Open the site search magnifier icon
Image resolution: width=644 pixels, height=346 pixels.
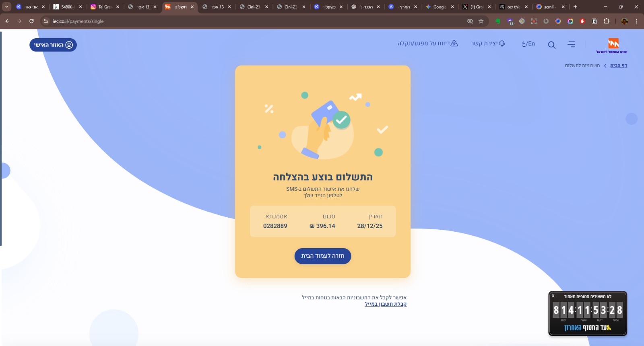coord(552,45)
